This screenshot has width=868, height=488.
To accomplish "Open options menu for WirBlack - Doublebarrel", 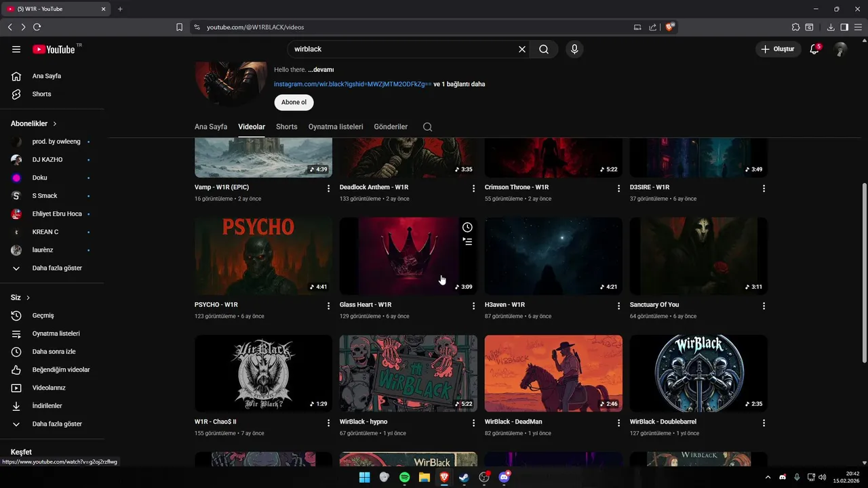I will click(764, 423).
